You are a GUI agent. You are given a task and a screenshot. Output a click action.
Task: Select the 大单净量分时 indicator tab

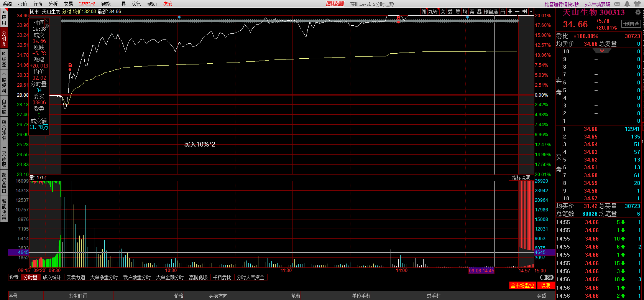point(104,277)
